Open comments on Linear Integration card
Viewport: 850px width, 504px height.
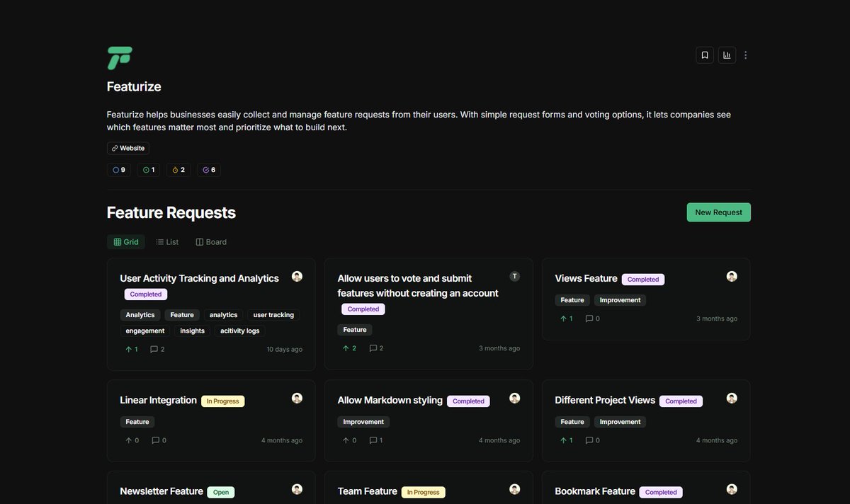[x=159, y=440]
